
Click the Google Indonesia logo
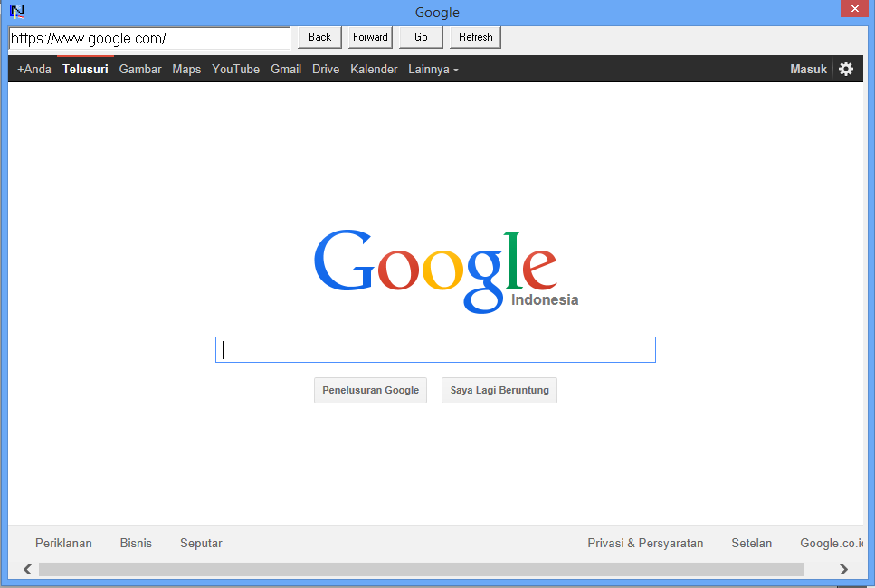[446, 271]
